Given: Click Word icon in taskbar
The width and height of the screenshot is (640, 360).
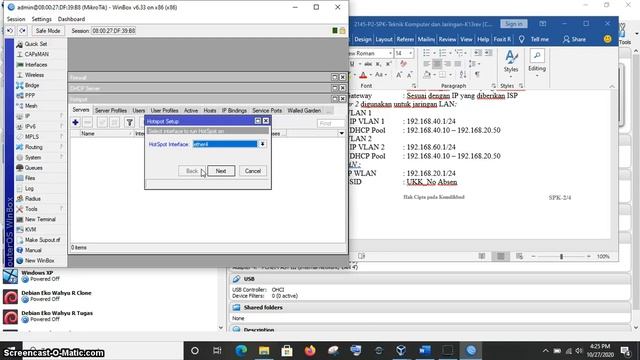Looking at the screenshot, I should (425, 350).
